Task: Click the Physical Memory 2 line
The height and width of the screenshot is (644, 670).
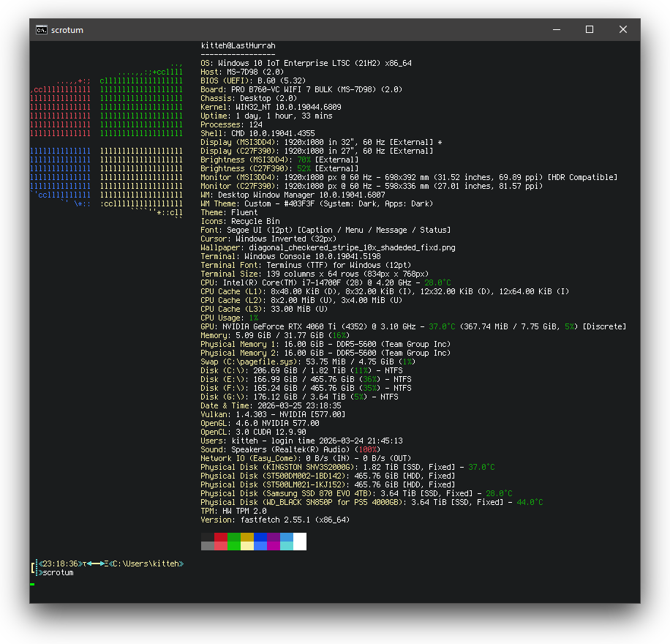Action: [325, 352]
